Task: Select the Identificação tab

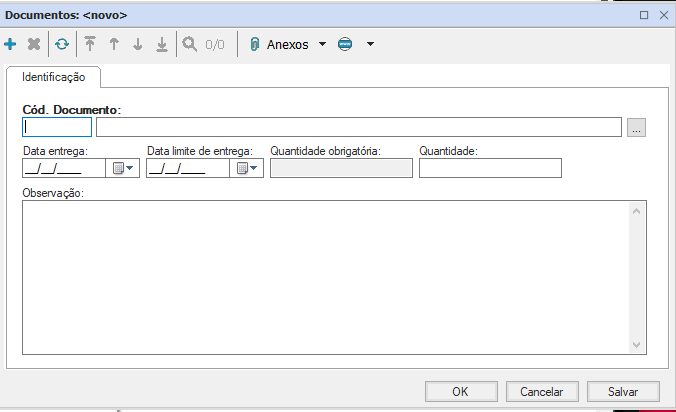Action: coord(54,77)
